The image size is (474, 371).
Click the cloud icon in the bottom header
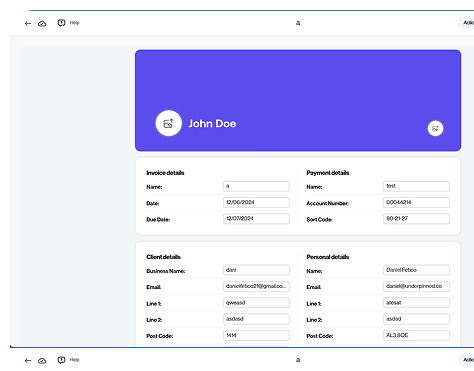[42, 360]
